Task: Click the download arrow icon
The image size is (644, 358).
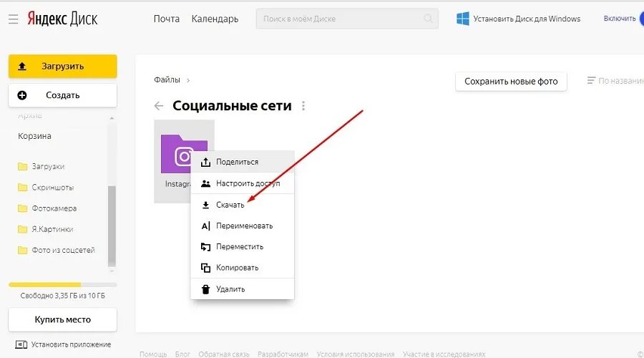Action: pos(206,205)
